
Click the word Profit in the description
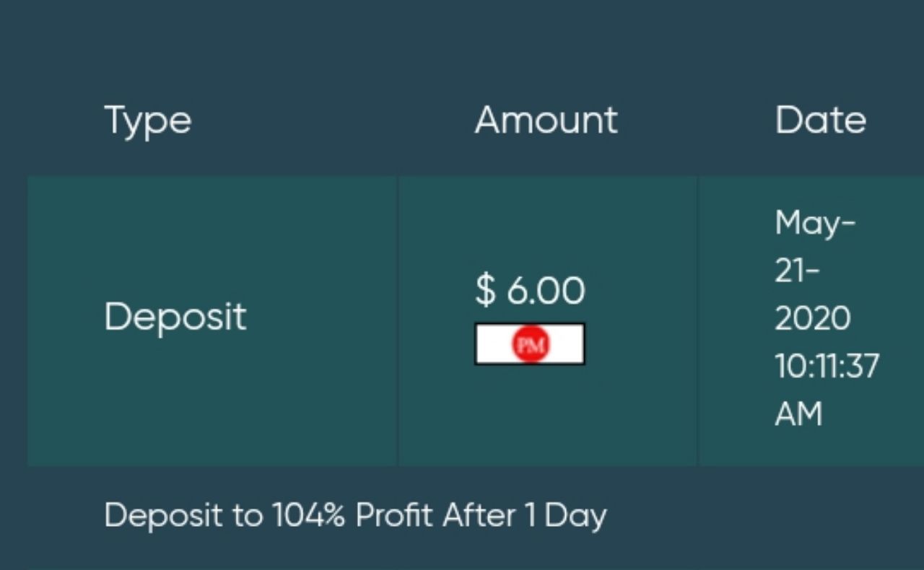(394, 516)
